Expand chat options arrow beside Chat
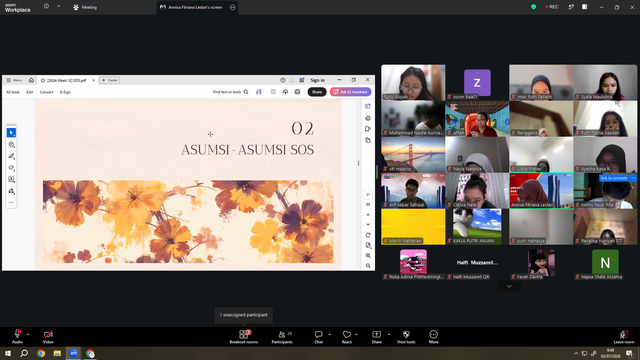The height and width of the screenshot is (360, 640). coord(329,334)
